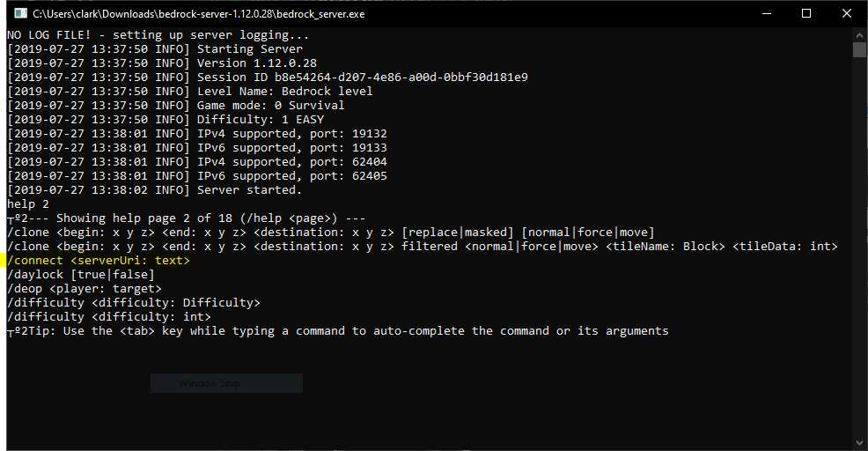Click the title bar file path text
The height and width of the screenshot is (451, 868).
(198, 14)
